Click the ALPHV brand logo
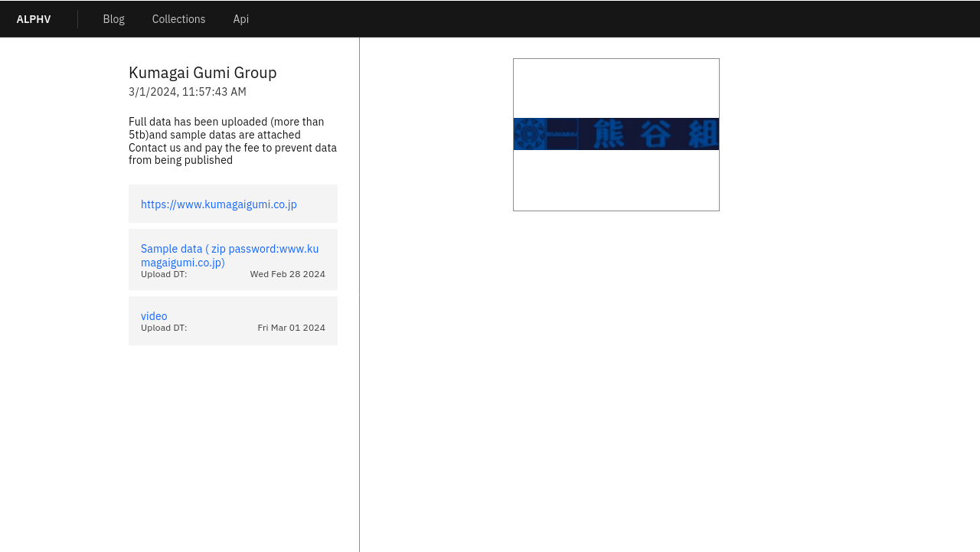The width and height of the screenshot is (980, 552). tap(34, 19)
